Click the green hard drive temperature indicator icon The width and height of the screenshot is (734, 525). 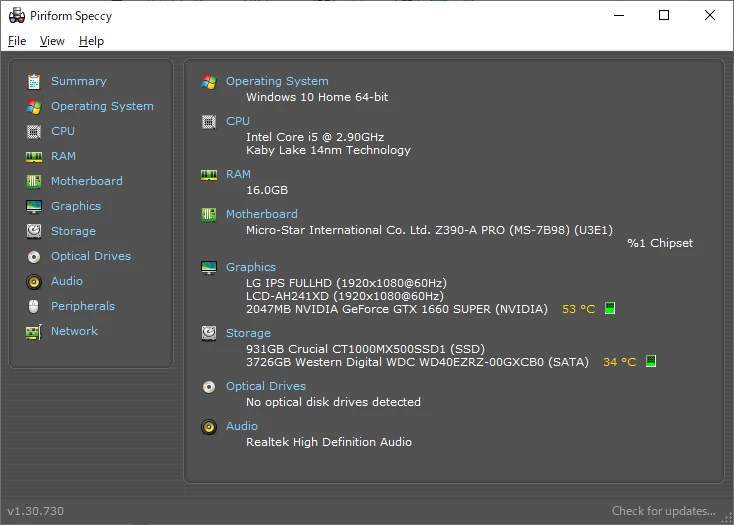tap(651, 361)
